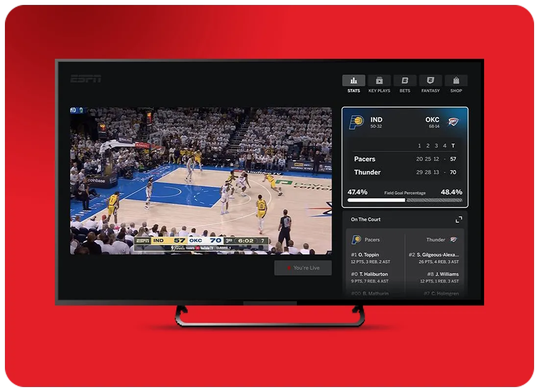539x392 pixels.
Task: Click the 6:02 game clock in video scorebug
Action: pos(245,241)
